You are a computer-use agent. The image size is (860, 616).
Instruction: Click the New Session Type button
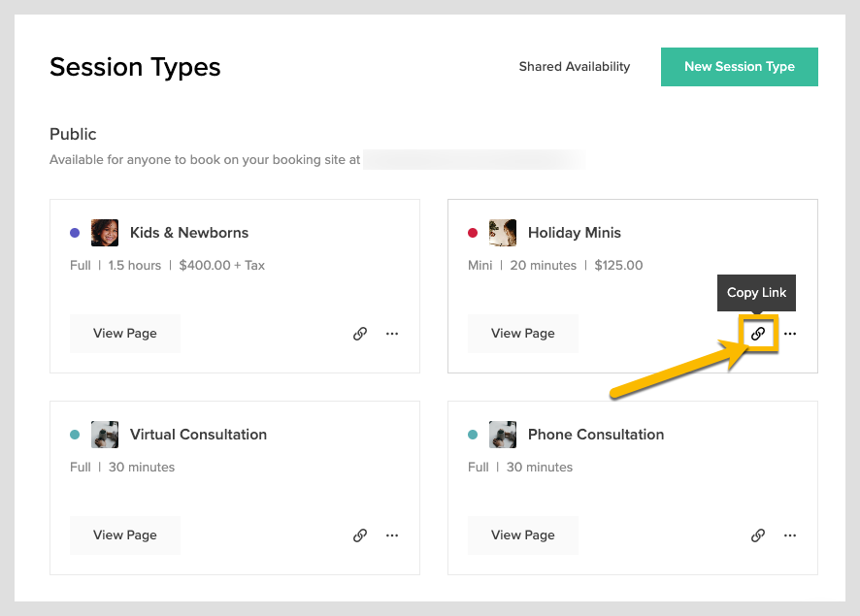click(x=739, y=67)
